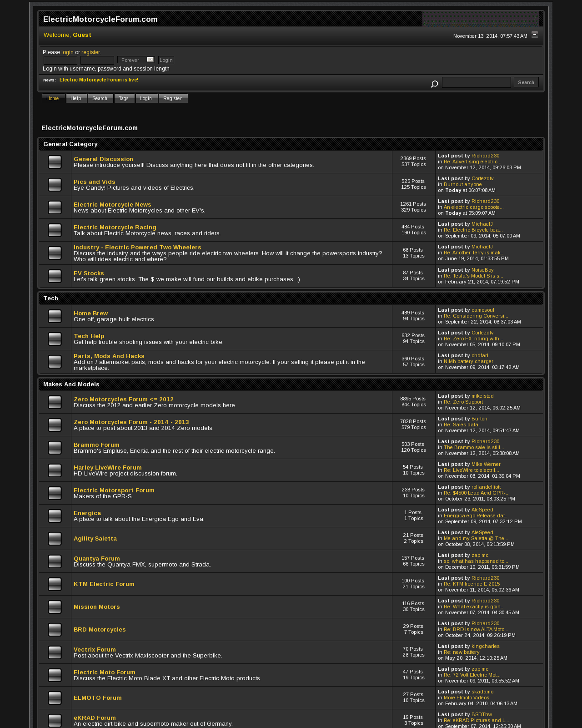The image size is (582, 728).
Task: Open the Zero Motorcycles Forum <= 2012 link
Action: pos(124,399)
